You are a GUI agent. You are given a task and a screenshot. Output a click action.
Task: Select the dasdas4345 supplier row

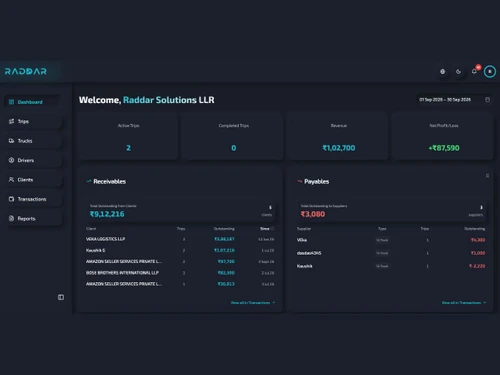click(x=391, y=253)
